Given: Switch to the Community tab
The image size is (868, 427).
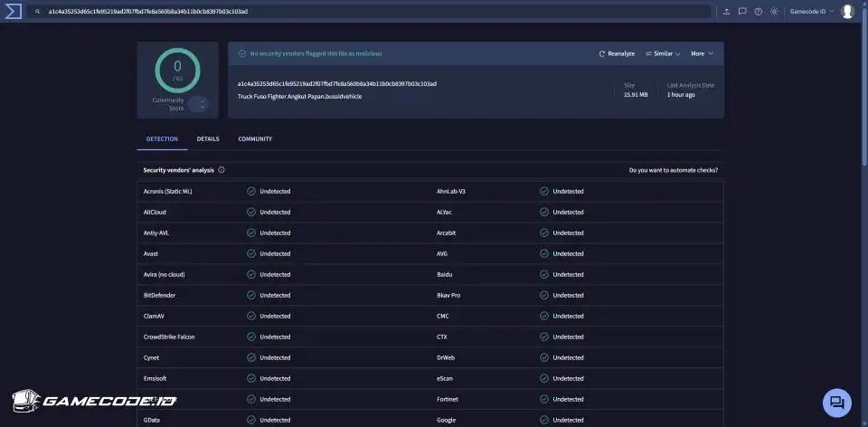Looking at the screenshot, I should tap(255, 139).
